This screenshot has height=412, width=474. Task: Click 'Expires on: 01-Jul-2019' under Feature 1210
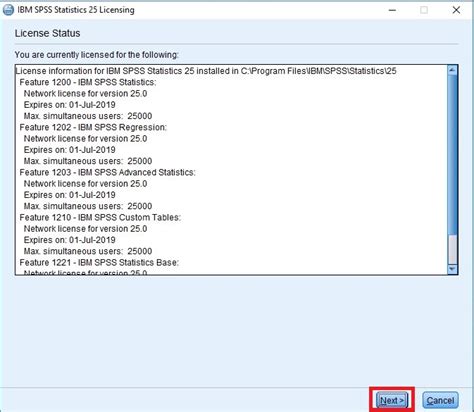coord(70,240)
